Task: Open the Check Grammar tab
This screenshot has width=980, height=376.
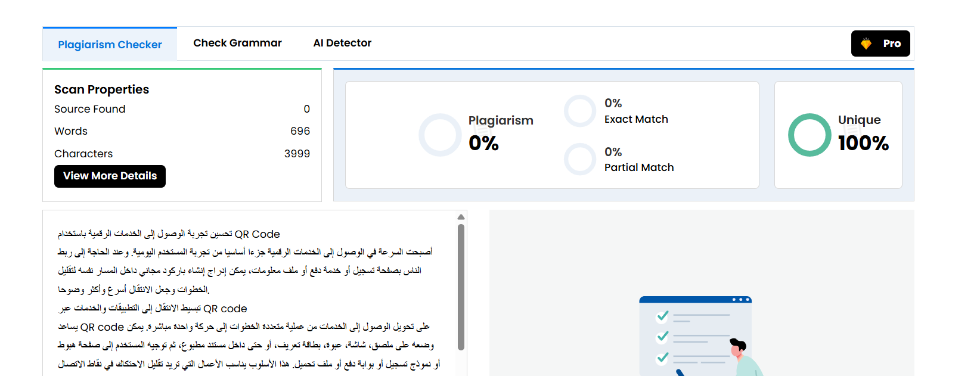Action: click(237, 43)
